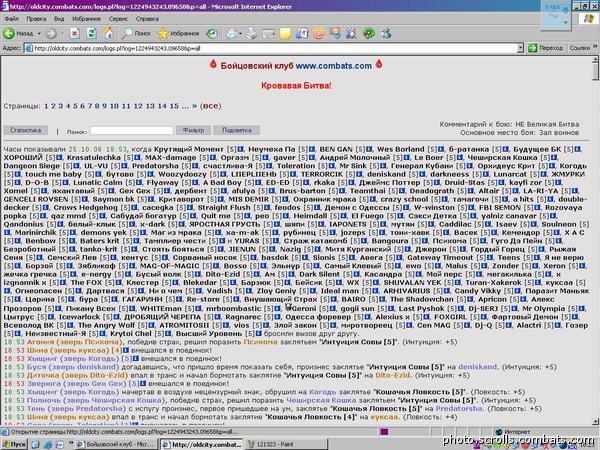This screenshot has height=450, width=600.
Task: Click the blue deniskand name at line end
Action: [478, 367]
